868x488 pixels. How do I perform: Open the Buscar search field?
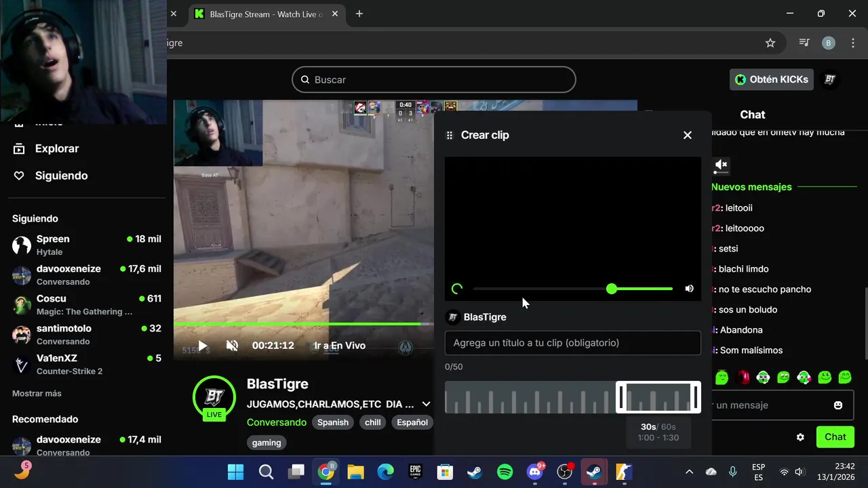[434, 79]
